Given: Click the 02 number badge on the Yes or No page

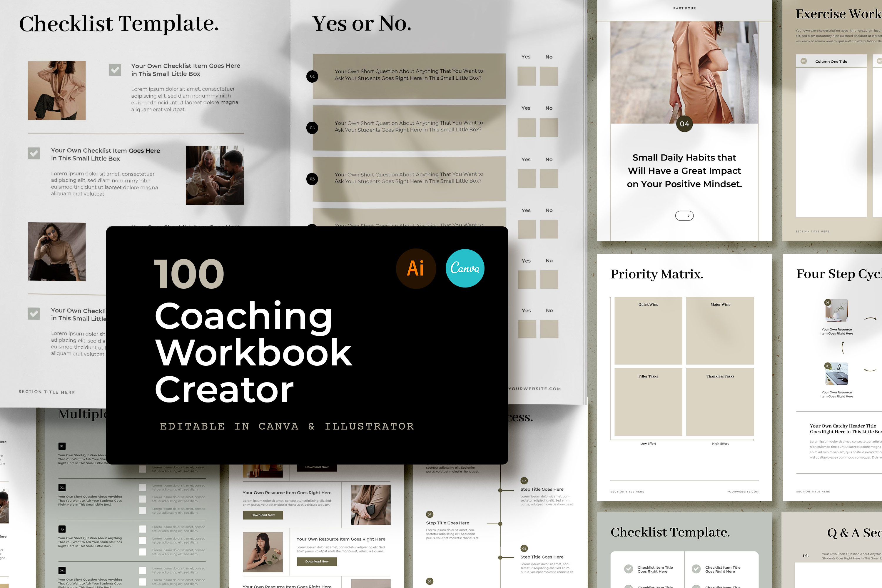Looking at the screenshot, I should (x=312, y=128).
